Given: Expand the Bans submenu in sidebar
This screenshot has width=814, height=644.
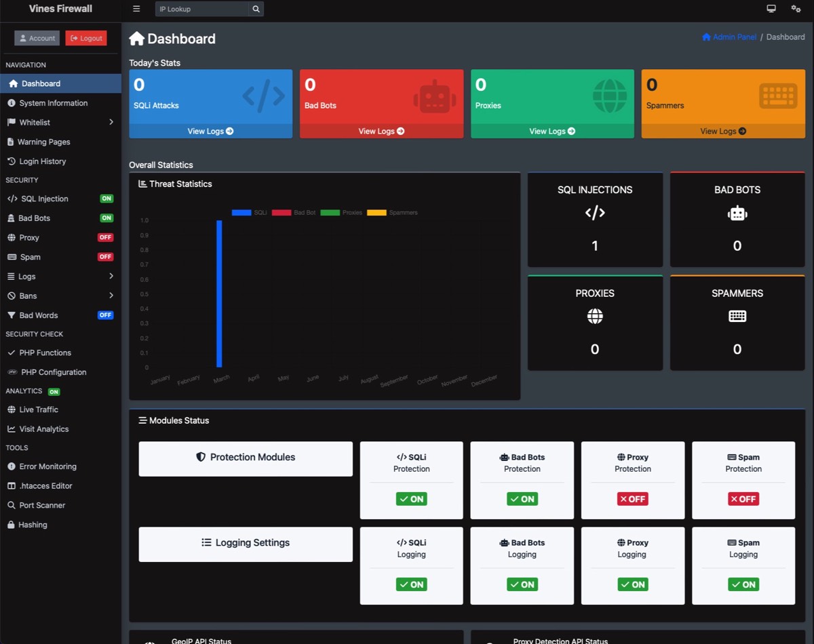Looking at the screenshot, I should 111,296.
